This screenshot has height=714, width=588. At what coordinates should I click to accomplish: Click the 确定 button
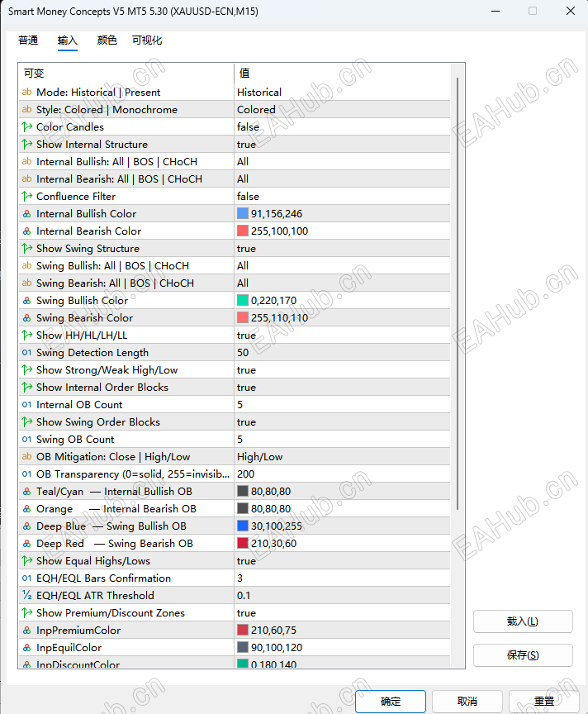click(391, 702)
